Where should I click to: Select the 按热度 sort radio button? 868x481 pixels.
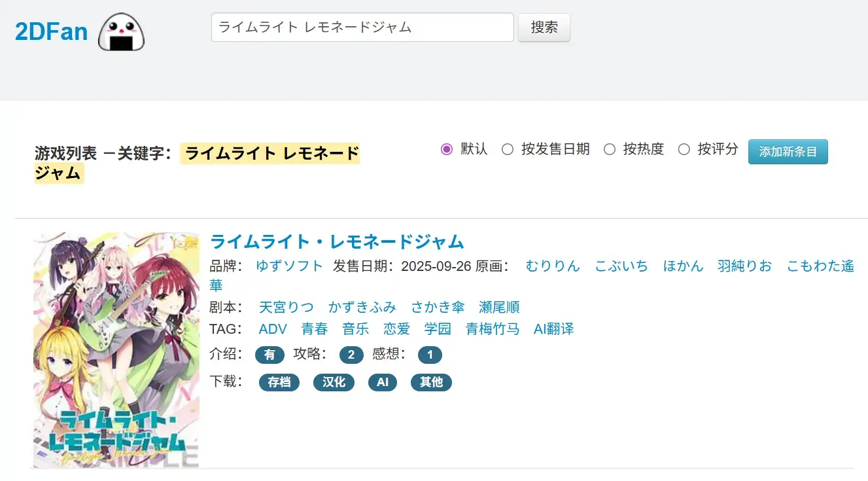pyautogui.click(x=610, y=149)
